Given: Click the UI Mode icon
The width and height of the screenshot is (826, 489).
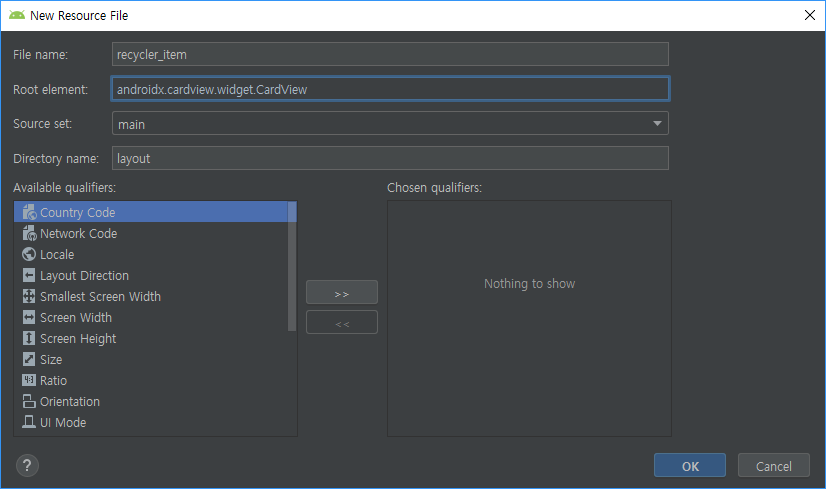Looking at the screenshot, I should pyautogui.click(x=29, y=422).
